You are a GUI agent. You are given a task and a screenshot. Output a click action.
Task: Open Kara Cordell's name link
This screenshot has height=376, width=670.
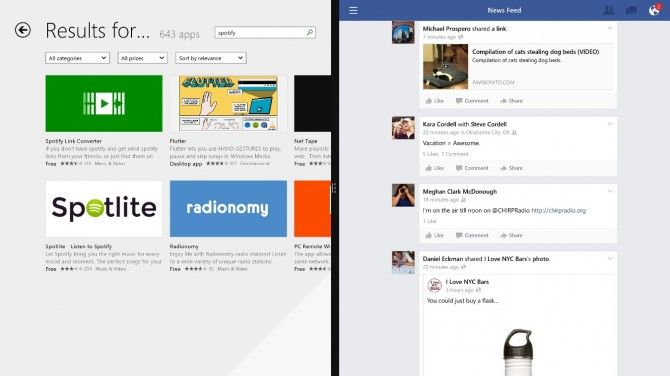(x=439, y=124)
